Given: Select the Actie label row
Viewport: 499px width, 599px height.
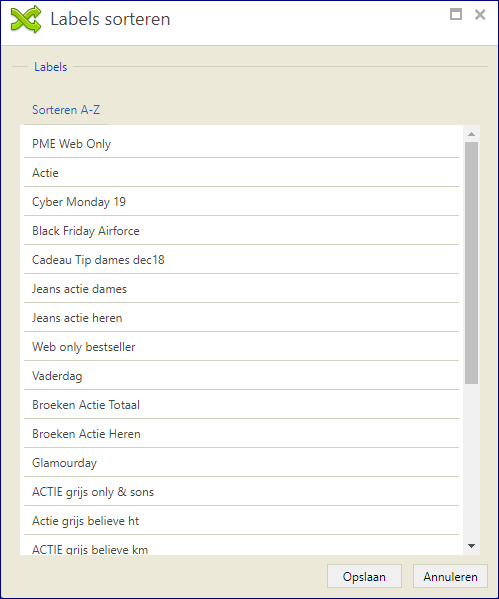Looking at the screenshot, I should click(x=241, y=173).
